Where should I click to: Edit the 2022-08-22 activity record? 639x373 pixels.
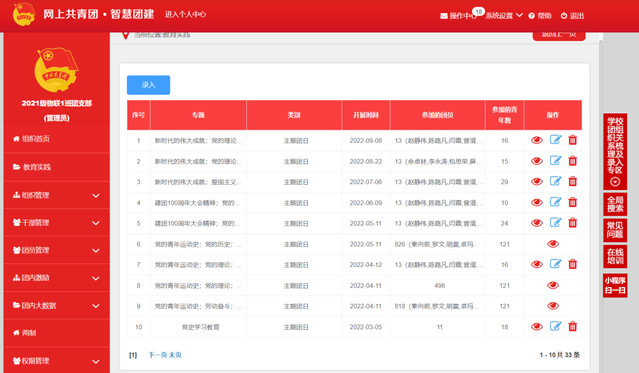[x=555, y=161]
